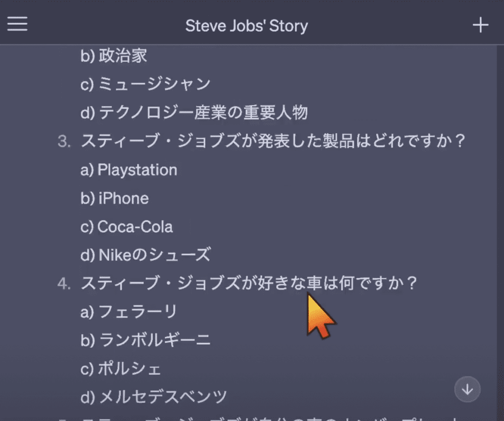The image size is (504, 421).
Task: Click the list number "4." marker
Action: pyautogui.click(x=64, y=284)
